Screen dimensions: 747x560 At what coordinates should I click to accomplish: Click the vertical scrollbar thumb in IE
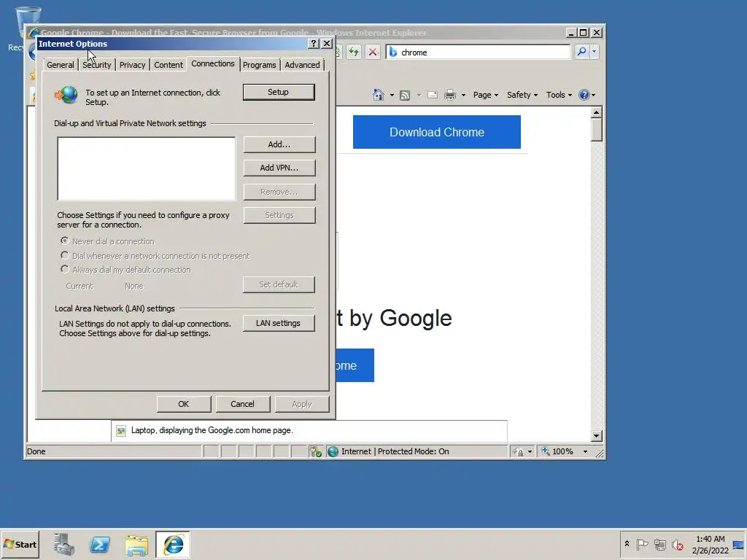pyautogui.click(x=597, y=130)
